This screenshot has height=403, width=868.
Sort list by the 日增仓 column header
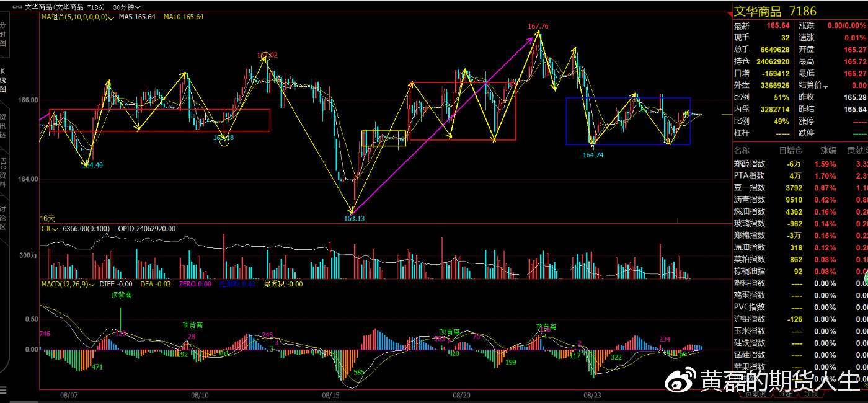(790, 150)
